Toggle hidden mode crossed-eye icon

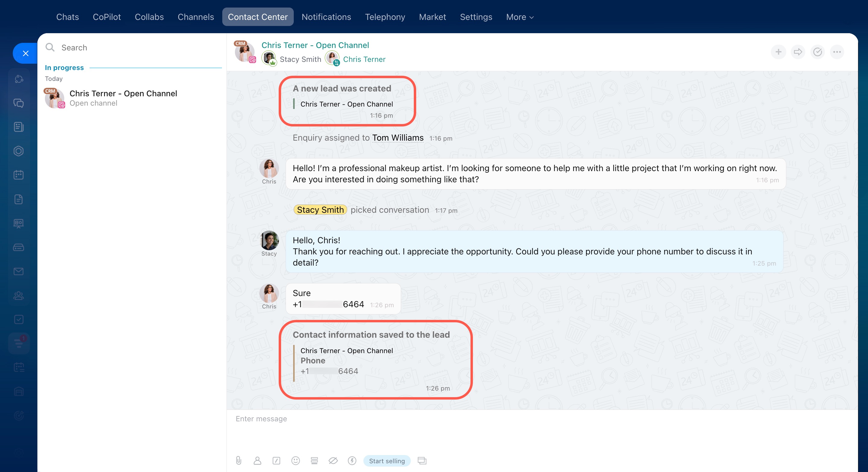(x=333, y=461)
